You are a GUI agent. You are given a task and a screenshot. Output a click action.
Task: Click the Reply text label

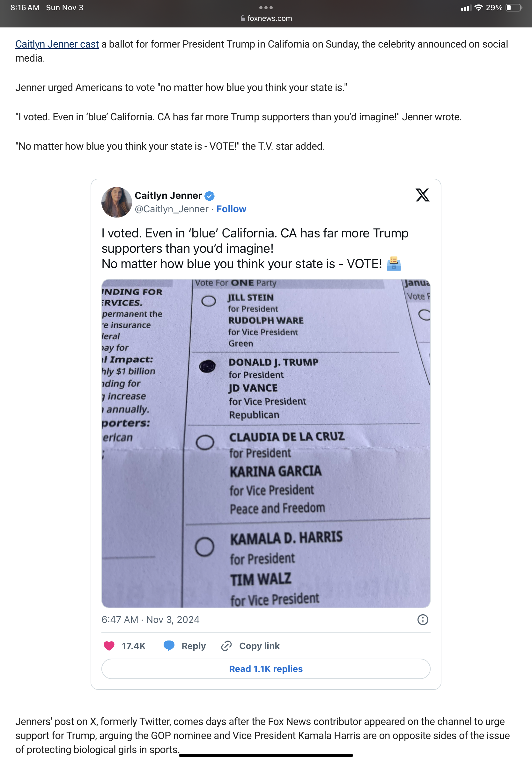click(x=193, y=646)
